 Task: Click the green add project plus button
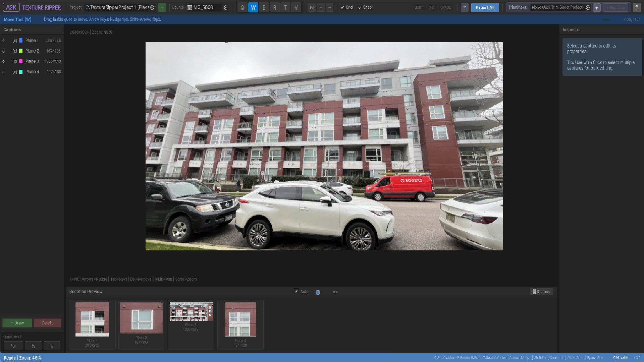(162, 7)
